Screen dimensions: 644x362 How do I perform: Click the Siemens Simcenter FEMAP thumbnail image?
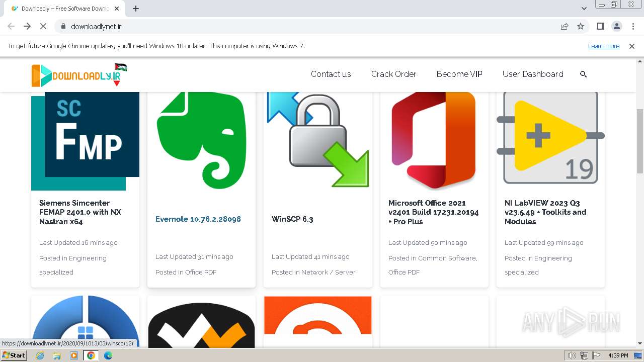85,141
